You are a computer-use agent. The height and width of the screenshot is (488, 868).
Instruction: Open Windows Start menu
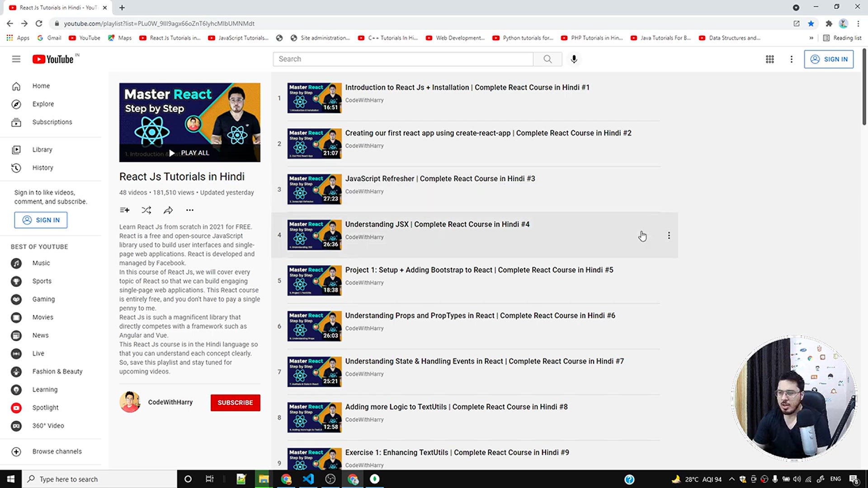11,479
